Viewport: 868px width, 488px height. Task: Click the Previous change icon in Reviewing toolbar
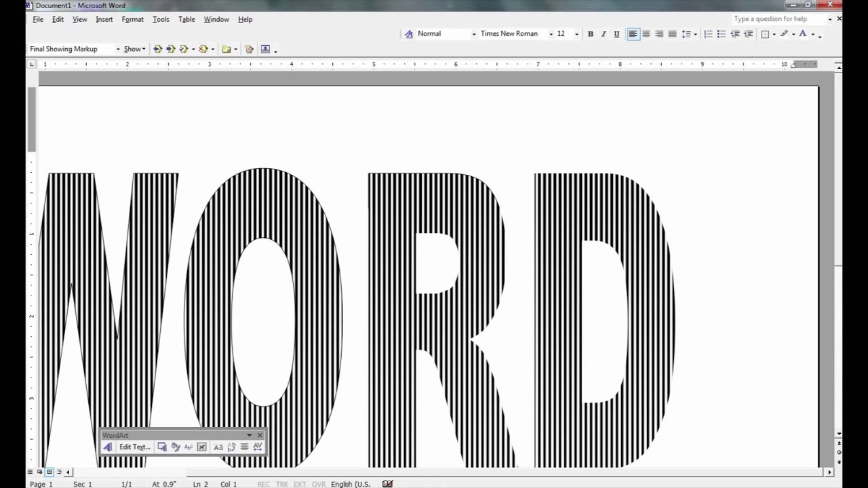158,49
